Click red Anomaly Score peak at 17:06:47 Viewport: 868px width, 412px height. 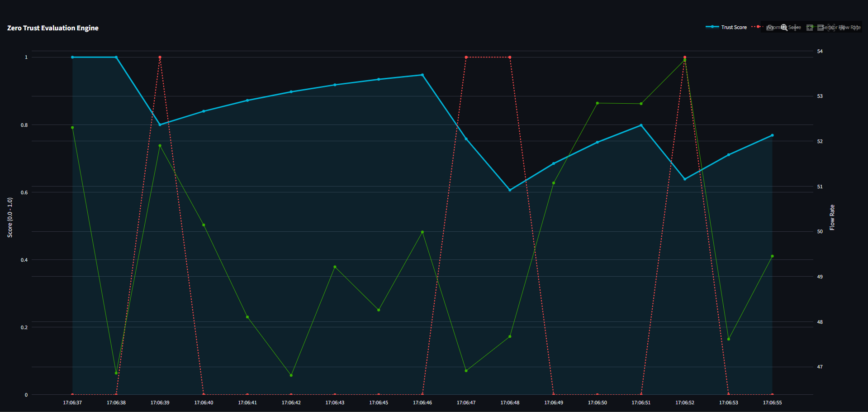coord(466,57)
